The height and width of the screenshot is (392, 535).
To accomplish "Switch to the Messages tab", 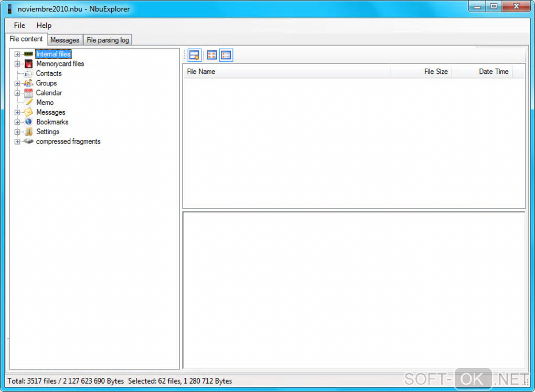I will pyautogui.click(x=65, y=40).
